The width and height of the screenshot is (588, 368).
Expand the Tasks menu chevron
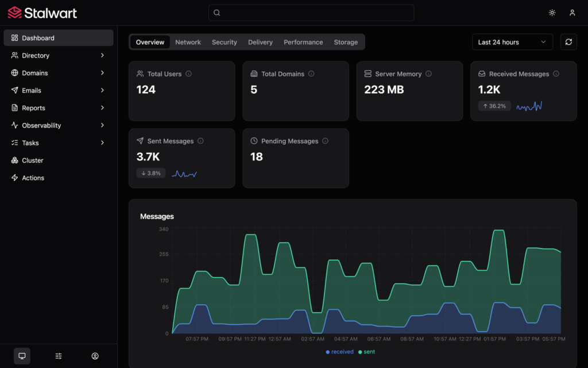(x=102, y=143)
